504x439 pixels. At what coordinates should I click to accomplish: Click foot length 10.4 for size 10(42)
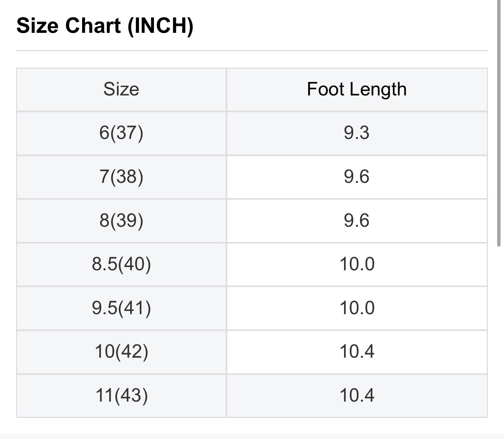point(357,351)
